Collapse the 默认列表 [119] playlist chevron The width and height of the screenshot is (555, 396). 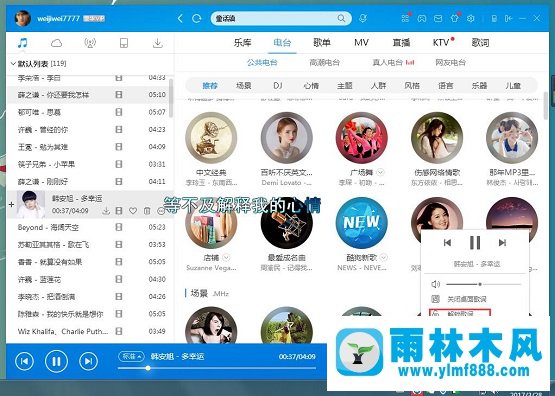pyautogui.click(x=13, y=64)
